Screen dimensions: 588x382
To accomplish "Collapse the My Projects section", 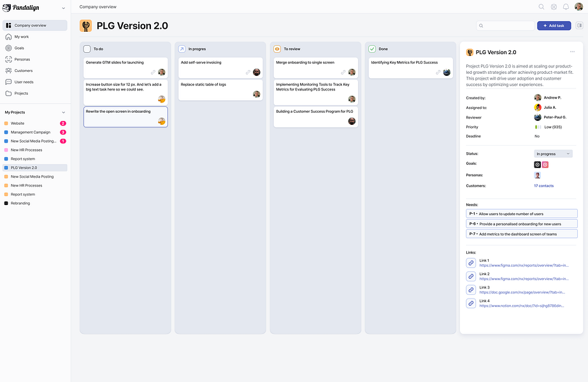I will (63, 112).
